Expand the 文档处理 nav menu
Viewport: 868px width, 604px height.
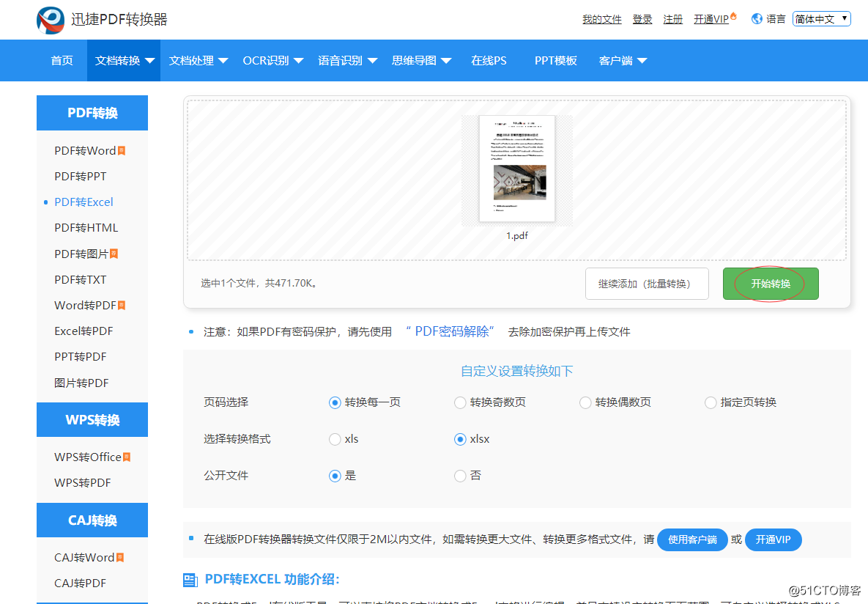tap(199, 60)
